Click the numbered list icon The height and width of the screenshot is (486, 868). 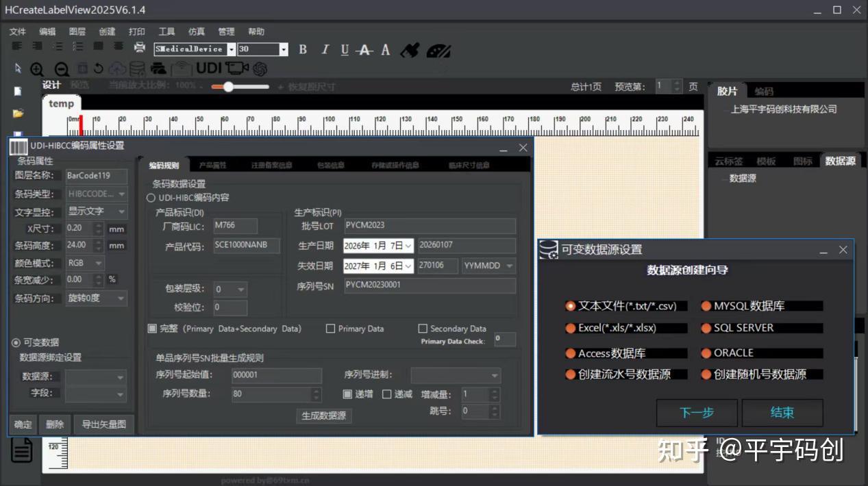click(78, 47)
